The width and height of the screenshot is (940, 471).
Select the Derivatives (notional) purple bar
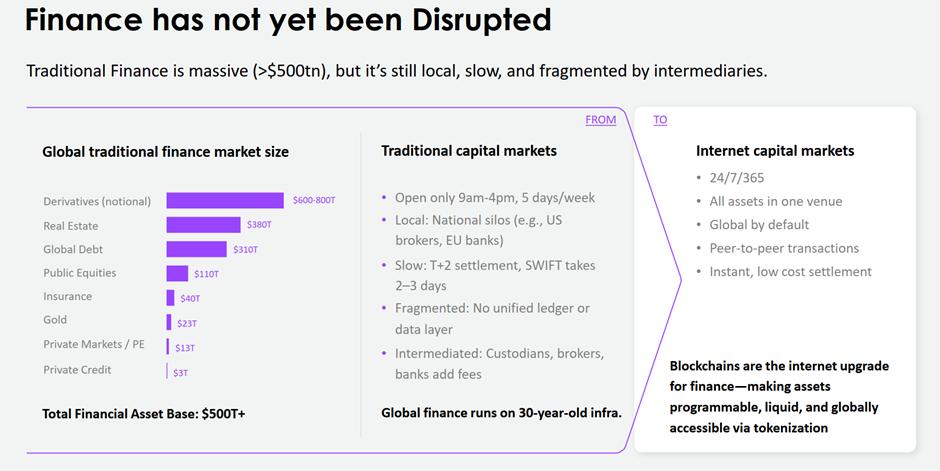click(x=225, y=201)
